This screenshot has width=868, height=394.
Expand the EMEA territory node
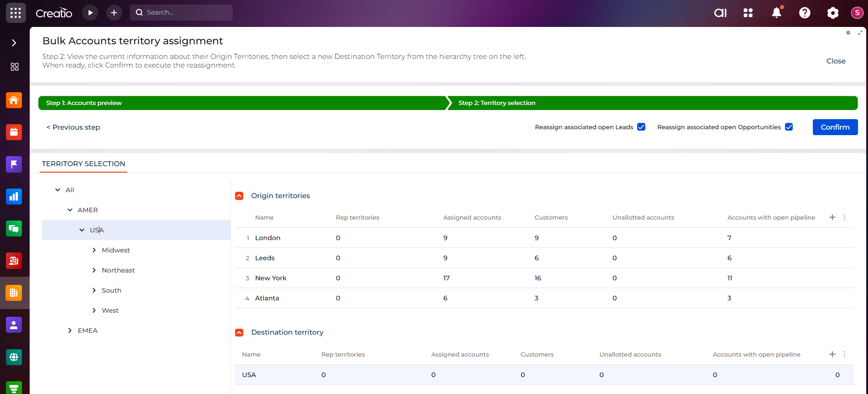(70, 331)
